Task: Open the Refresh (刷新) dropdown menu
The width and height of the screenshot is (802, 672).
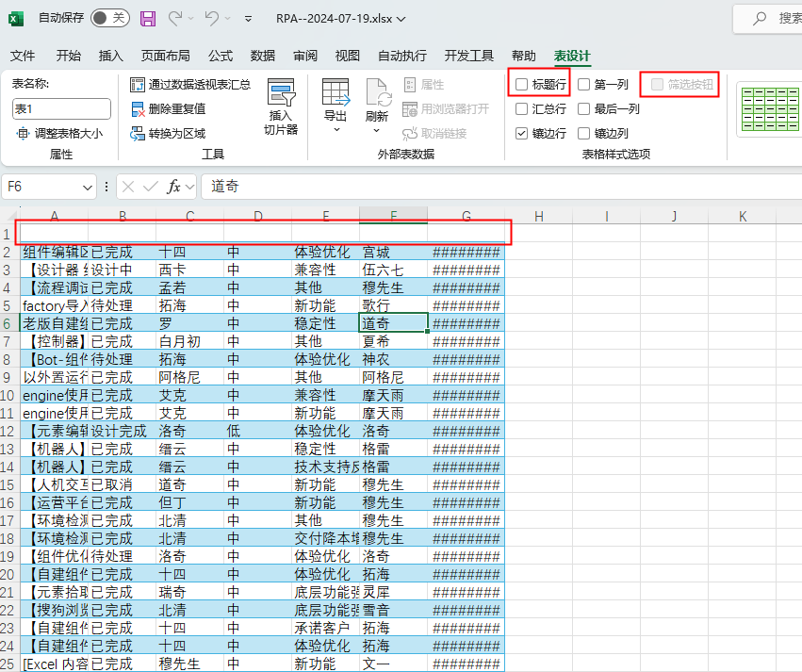Action: click(377, 130)
